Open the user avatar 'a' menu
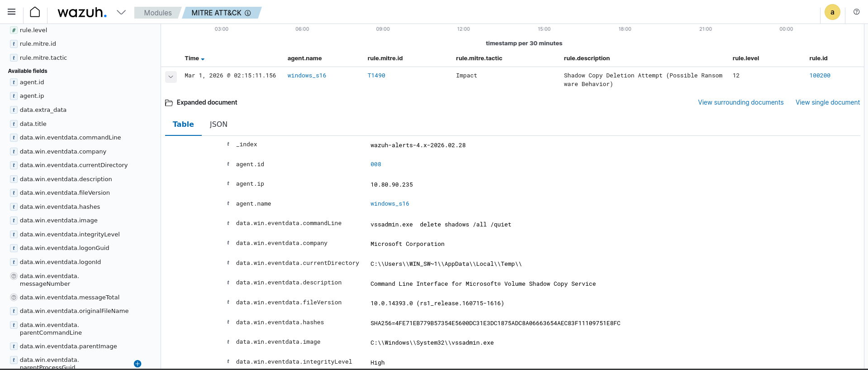Screen dimensions: 868x370 pos(832,12)
